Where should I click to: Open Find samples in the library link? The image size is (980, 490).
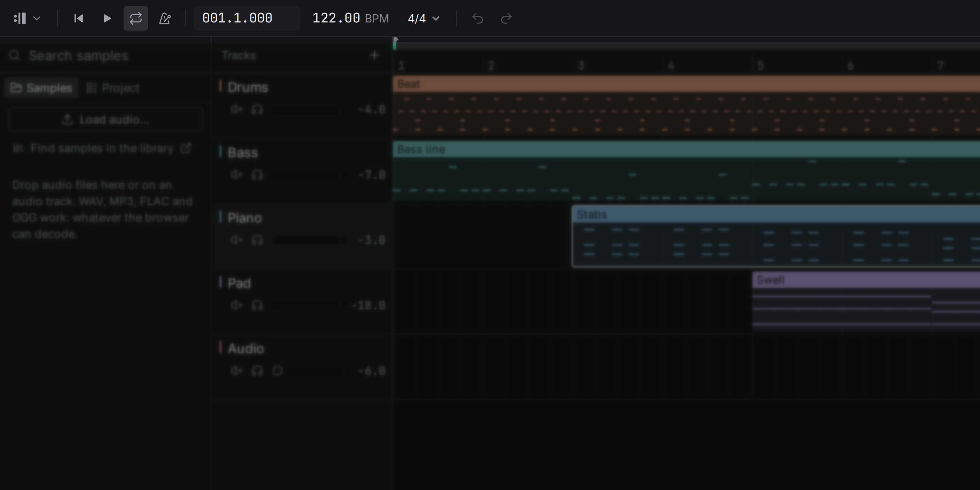click(102, 148)
